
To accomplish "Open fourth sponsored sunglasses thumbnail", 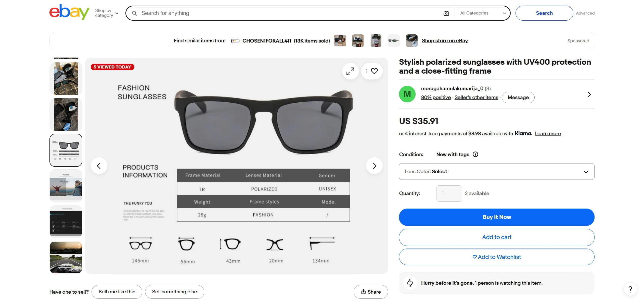I will pos(394,41).
